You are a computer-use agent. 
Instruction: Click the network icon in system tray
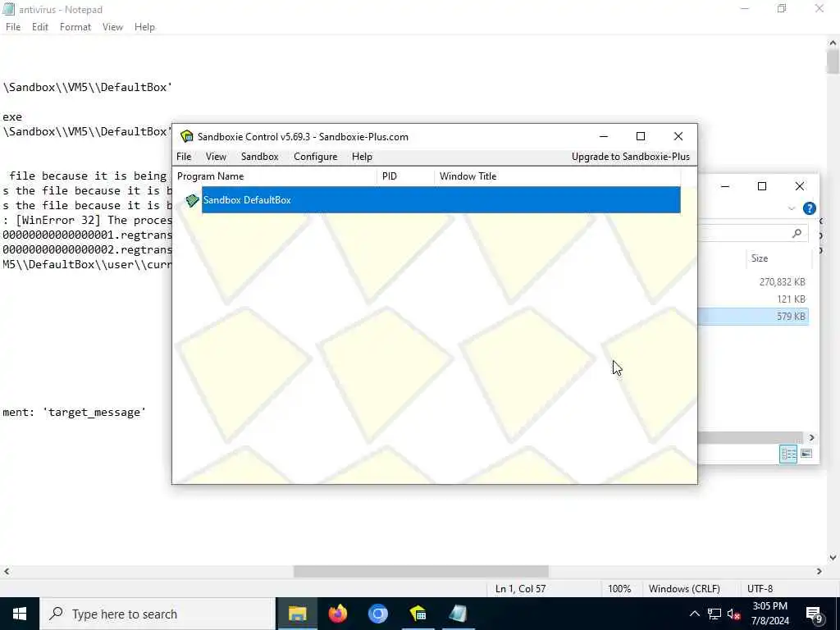click(714, 614)
